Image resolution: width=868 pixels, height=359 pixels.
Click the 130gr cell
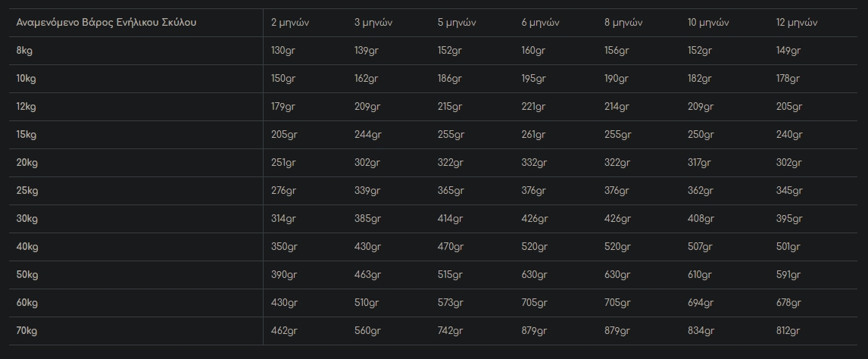coord(284,51)
